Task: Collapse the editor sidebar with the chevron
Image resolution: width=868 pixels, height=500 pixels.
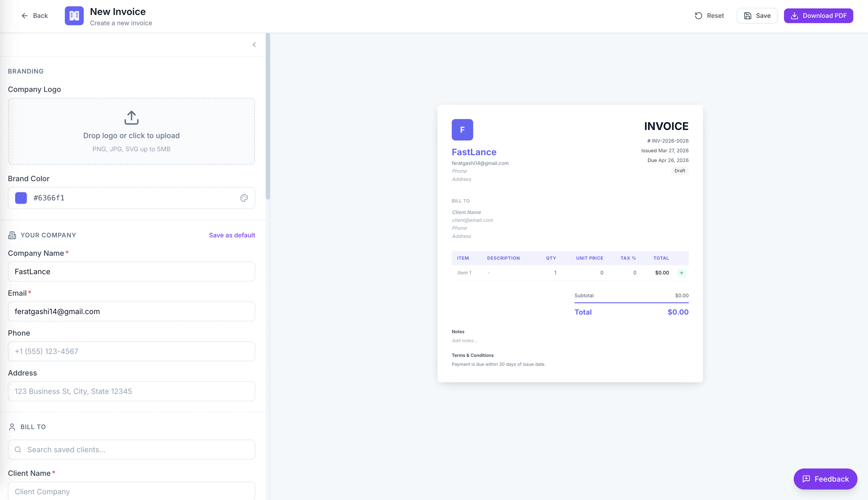Action: [x=254, y=45]
